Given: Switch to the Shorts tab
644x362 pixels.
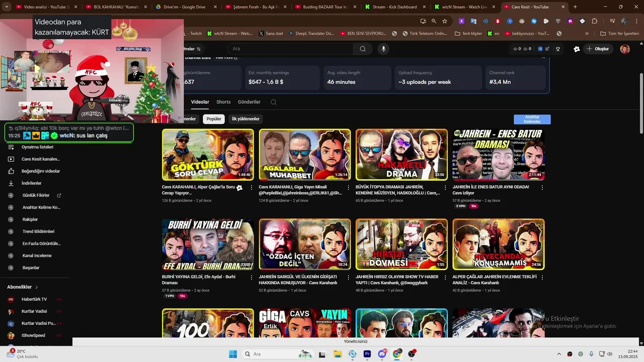Looking at the screenshot, I should [x=223, y=102].
